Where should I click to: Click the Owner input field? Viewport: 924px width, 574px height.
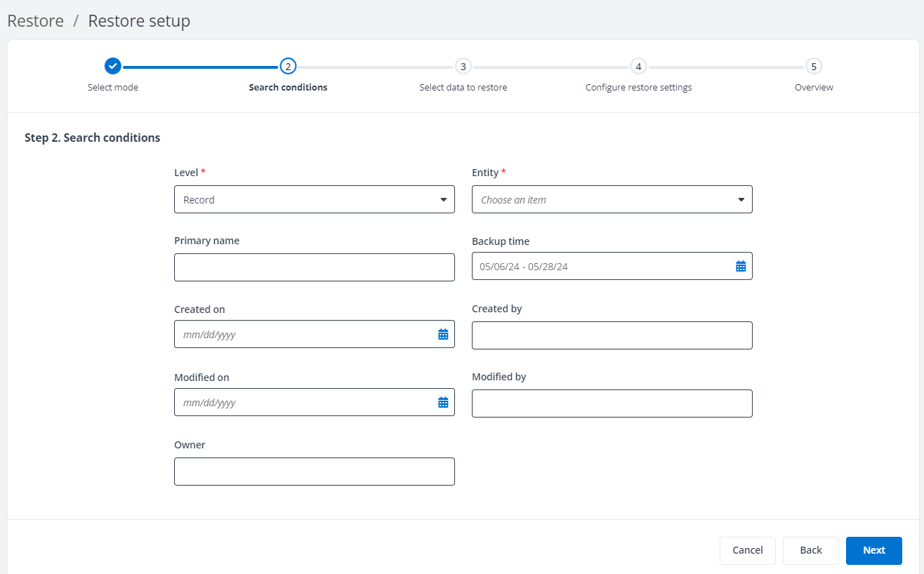(314, 471)
